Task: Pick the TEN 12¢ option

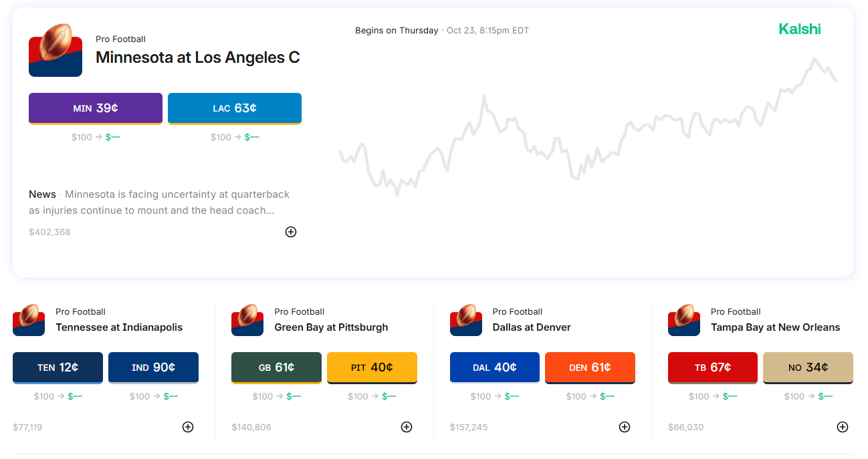Action: point(58,367)
